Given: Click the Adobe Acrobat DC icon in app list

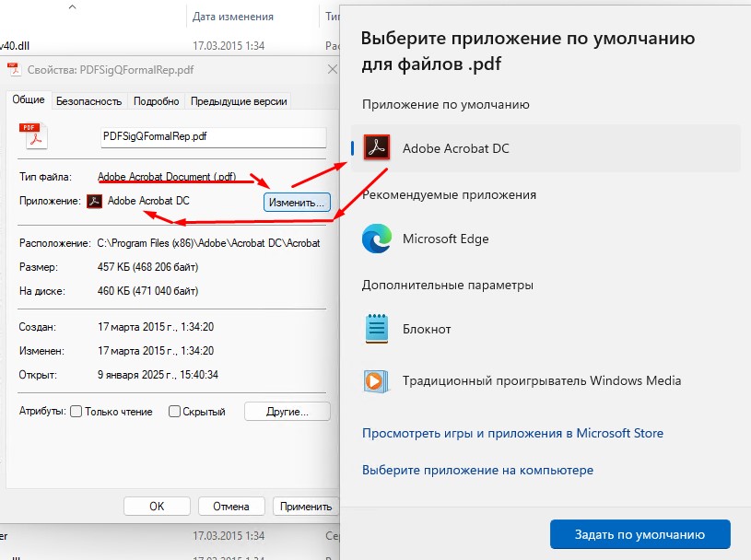Looking at the screenshot, I should [377, 148].
